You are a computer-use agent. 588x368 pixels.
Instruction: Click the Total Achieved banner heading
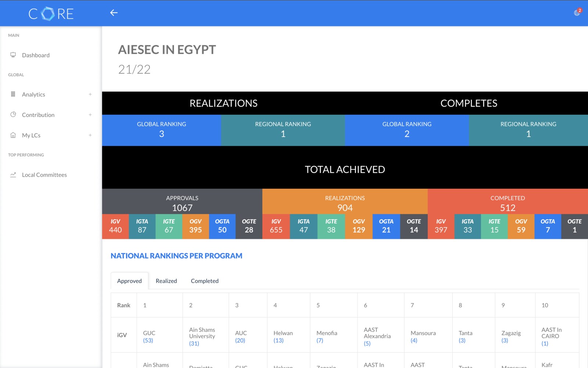(345, 169)
